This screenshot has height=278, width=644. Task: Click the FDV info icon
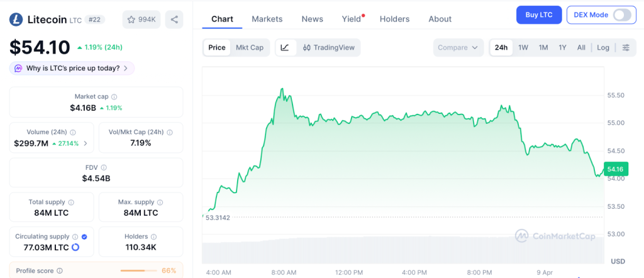104,167
